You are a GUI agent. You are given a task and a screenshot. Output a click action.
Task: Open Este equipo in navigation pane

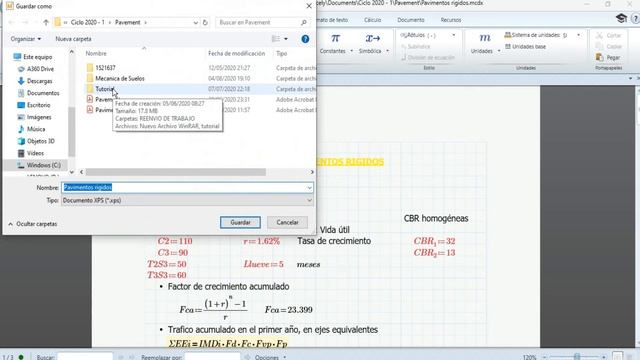[38, 57]
